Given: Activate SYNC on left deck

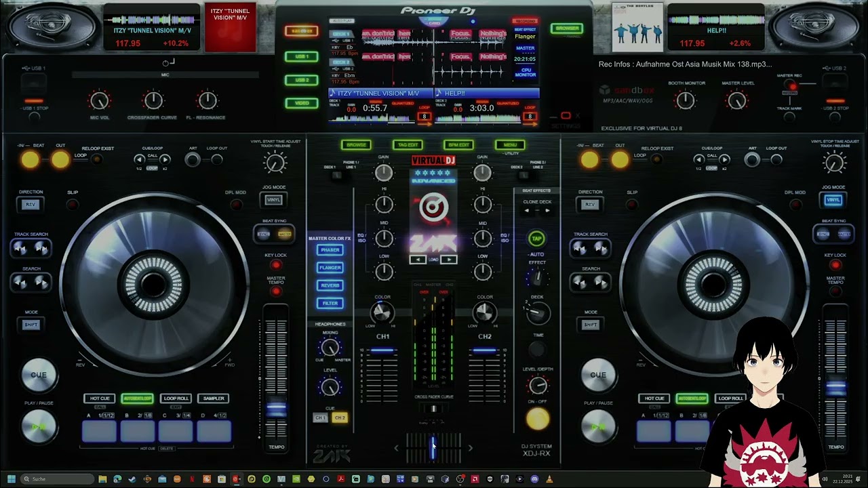Looking at the screenshot, I should [264, 234].
